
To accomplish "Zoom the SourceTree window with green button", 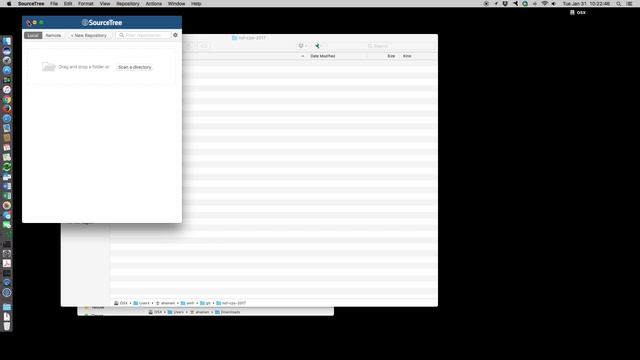I will 41,22.
